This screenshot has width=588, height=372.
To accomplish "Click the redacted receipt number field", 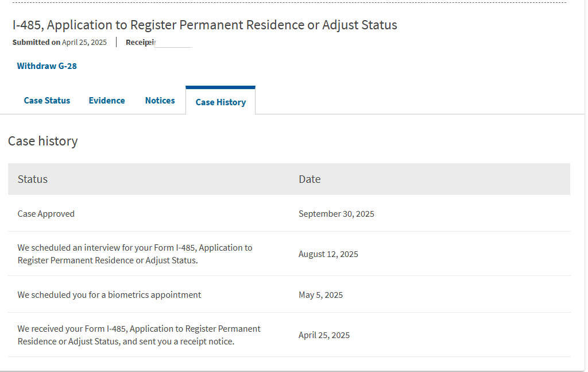I will tap(173, 43).
